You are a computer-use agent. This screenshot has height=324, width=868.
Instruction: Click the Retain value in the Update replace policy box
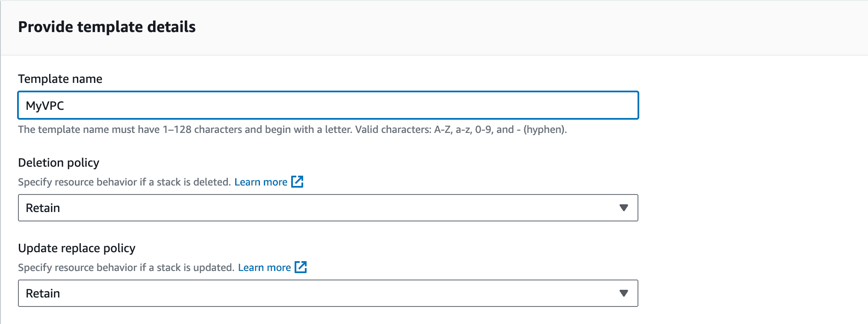pyautogui.click(x=43, y=293)
